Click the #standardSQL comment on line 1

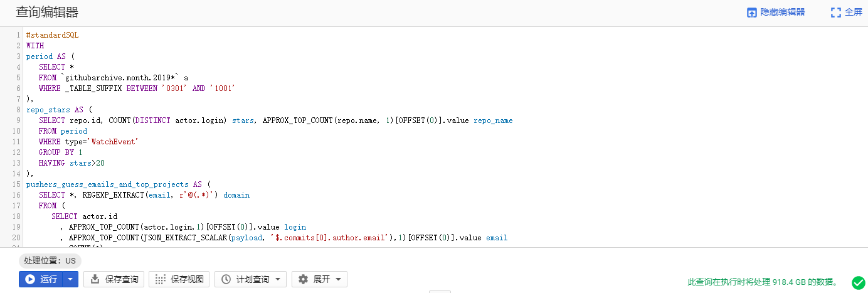(52, 35)
